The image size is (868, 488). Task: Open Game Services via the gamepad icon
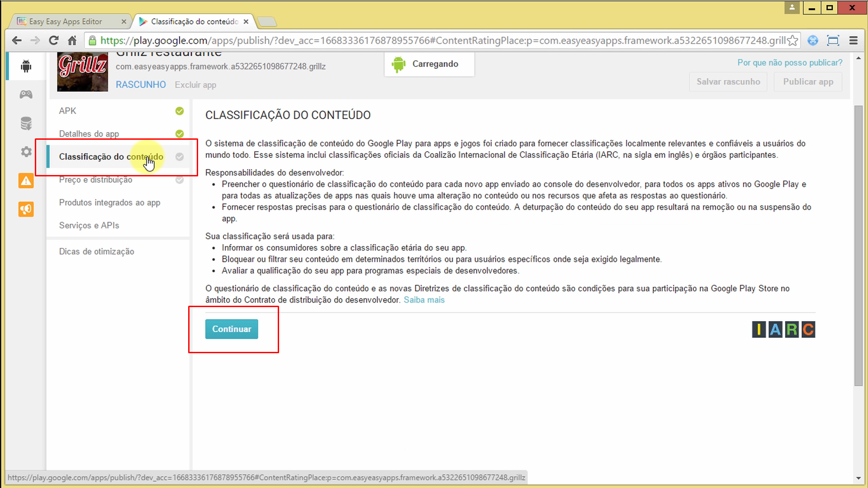coord(26,94)
